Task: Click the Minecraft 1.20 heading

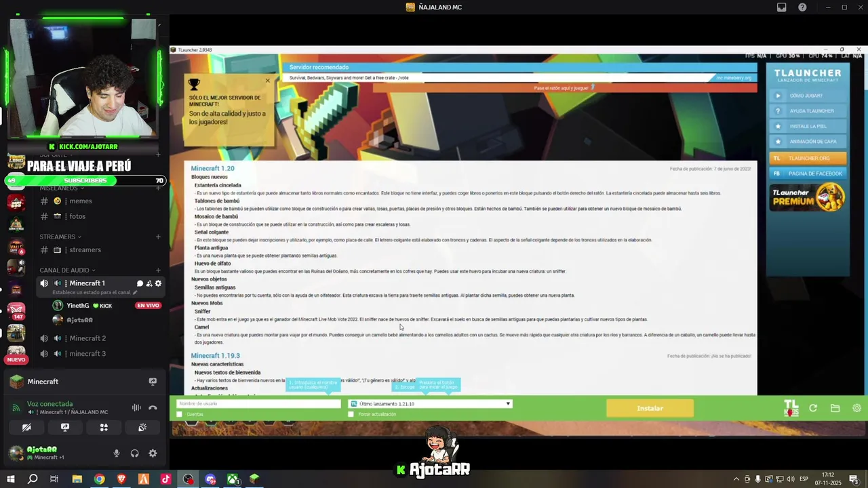Action: pyautogui.click(x=212, y=168)
